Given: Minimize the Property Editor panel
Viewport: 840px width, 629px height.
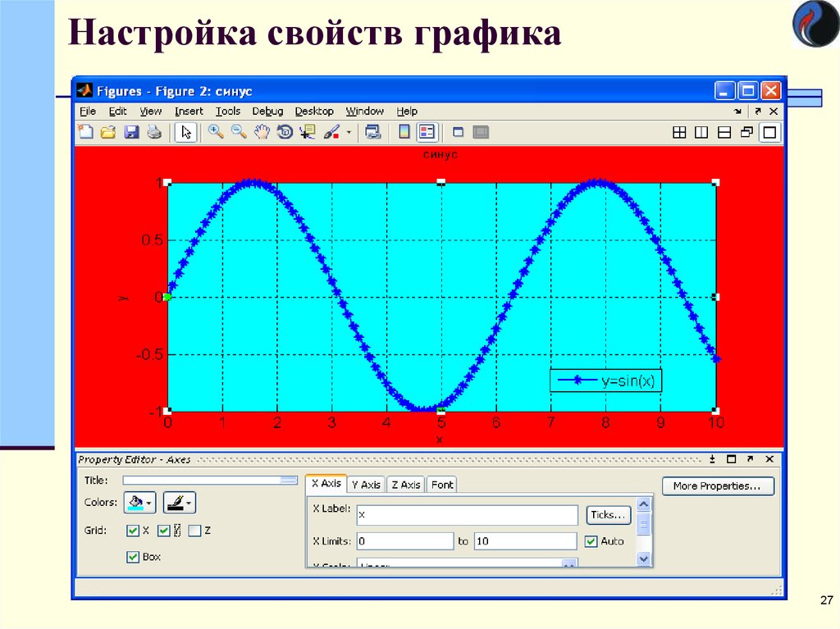Looking at the screenshot, I should click(713, 459).
